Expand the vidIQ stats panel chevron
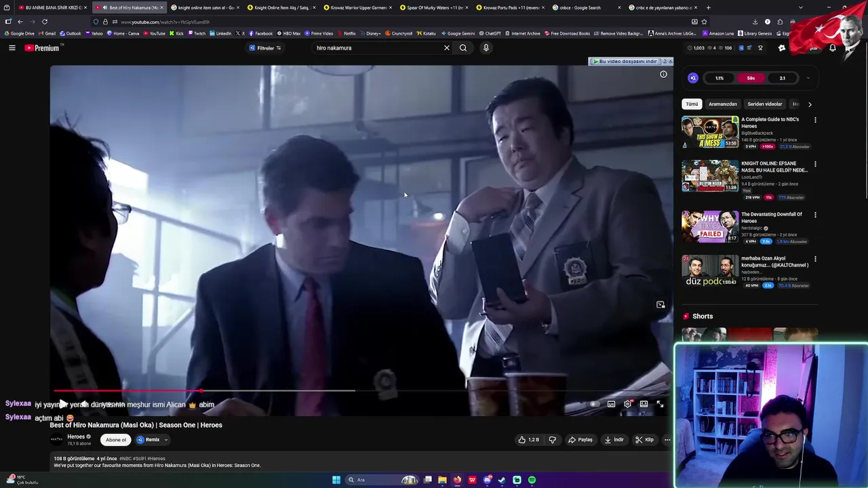The width and height of the screenshot is (868, 488). click(x=808, y=78)
